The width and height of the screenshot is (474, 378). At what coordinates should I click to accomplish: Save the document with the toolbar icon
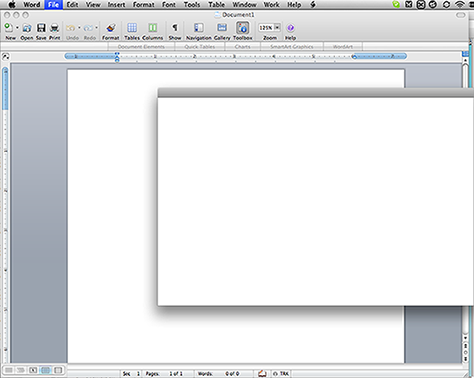pyautogui.click(x=41, y=28)
